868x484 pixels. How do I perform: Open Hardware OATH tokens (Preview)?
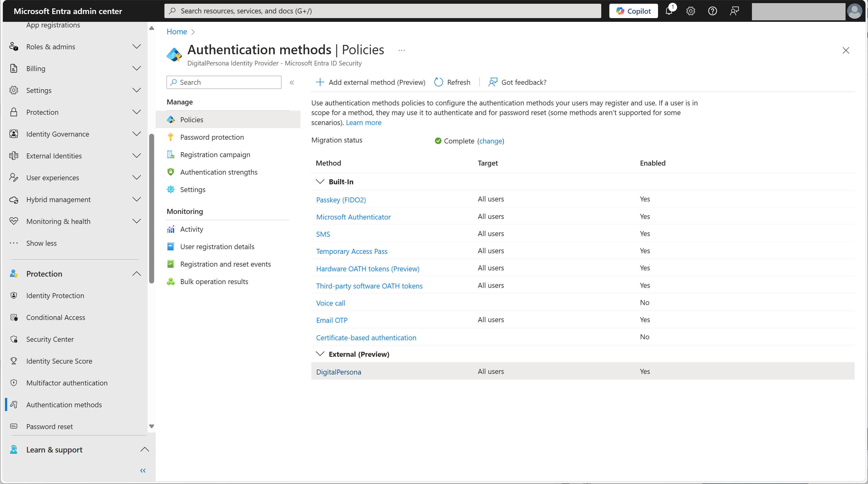[x=368, y=269]
